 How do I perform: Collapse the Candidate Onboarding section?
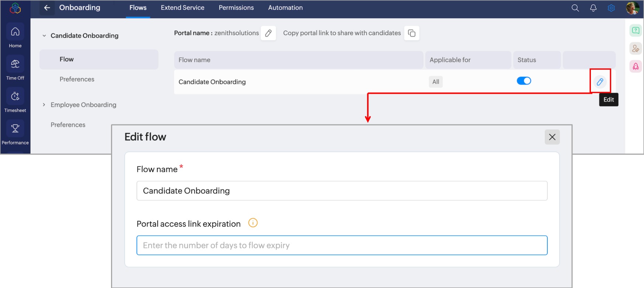(44, 36)
